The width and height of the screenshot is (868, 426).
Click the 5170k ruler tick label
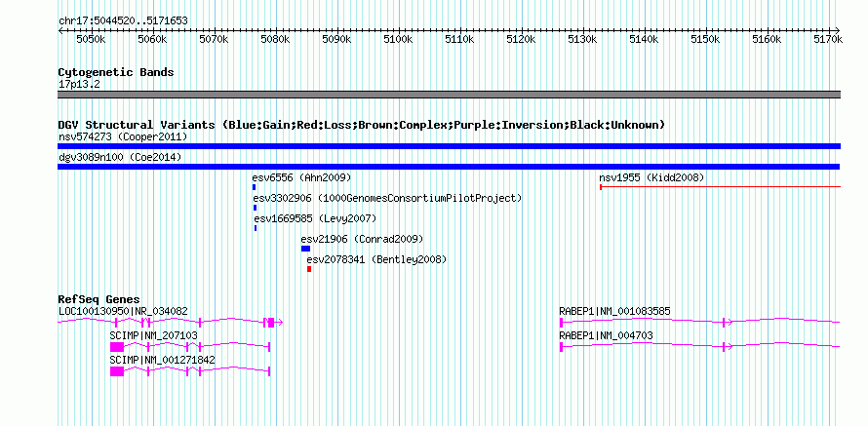point(828,40)
